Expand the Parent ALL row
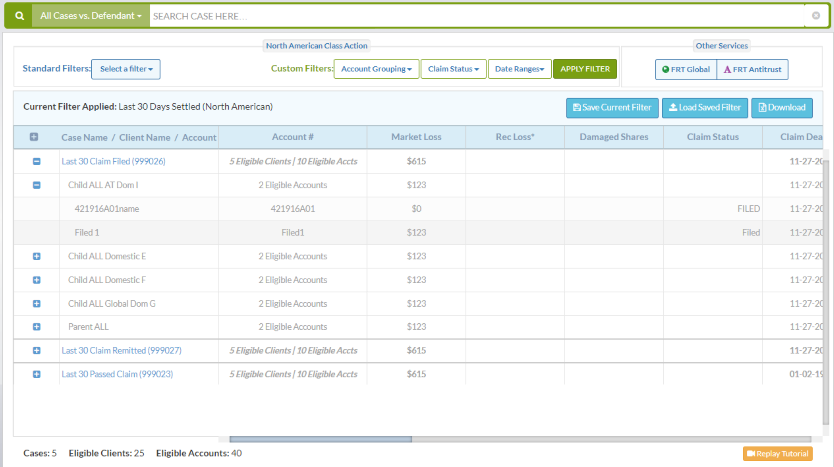The height and width of the screenshot is (467, 834). [36, 327]
